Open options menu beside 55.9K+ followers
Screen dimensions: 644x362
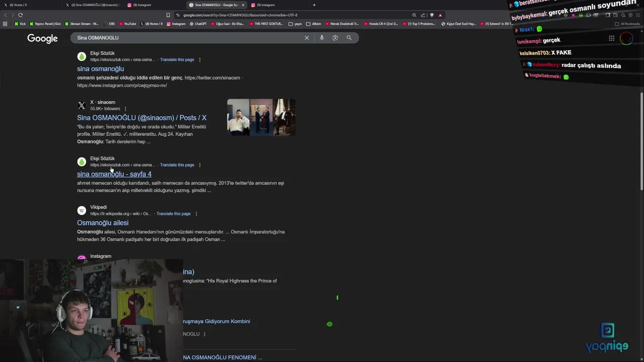125,109
